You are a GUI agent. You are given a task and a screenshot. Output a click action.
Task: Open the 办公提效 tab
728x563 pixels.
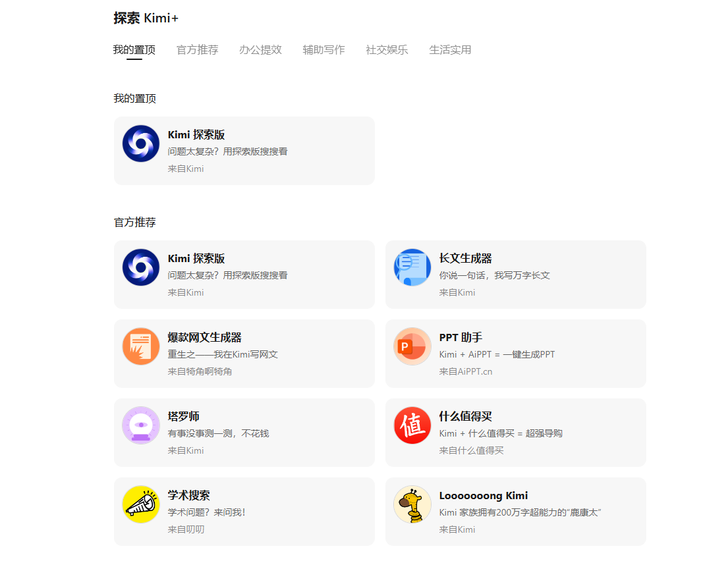point(260,49)
